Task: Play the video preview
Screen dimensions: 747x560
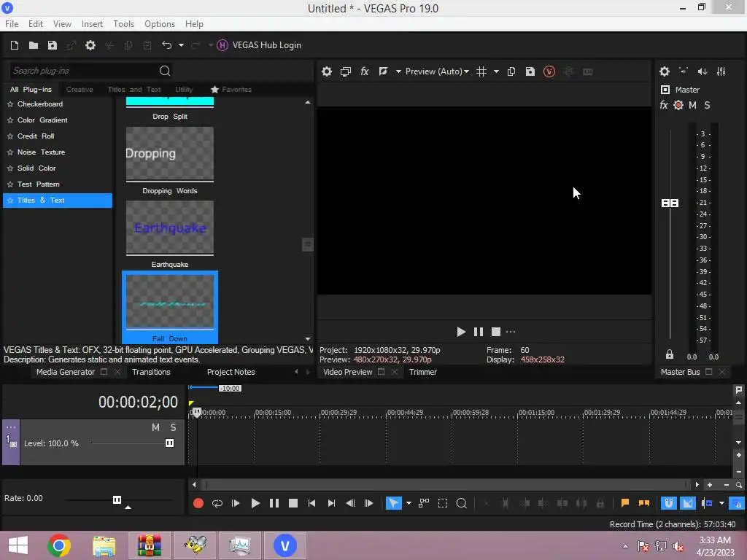Action: 461,332
